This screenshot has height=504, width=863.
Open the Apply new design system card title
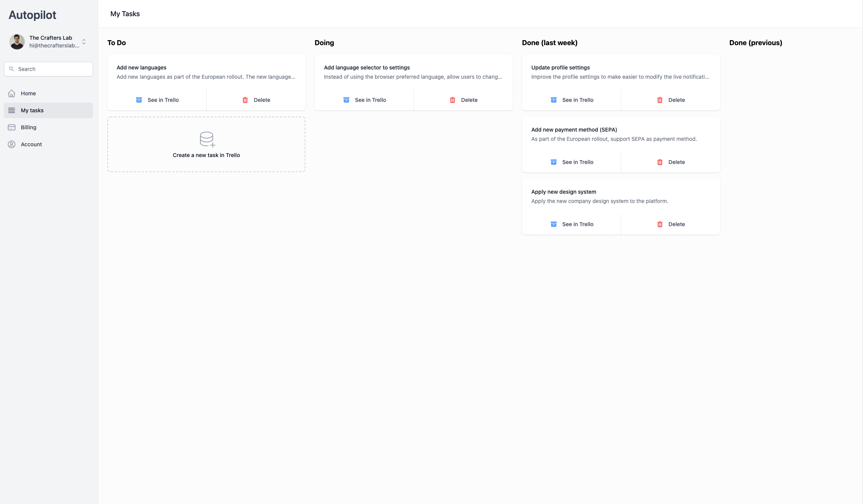[563, 192]
